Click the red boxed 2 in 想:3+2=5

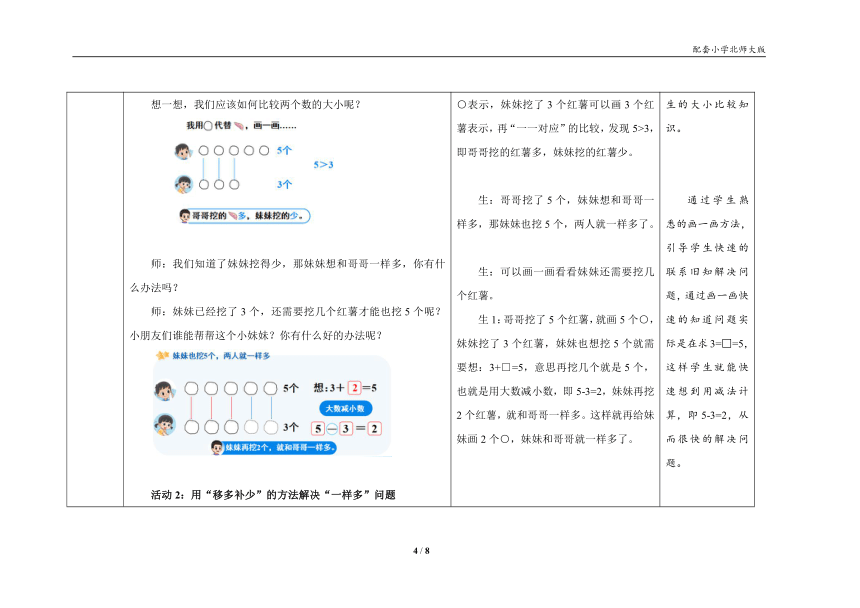pos(355,388)
